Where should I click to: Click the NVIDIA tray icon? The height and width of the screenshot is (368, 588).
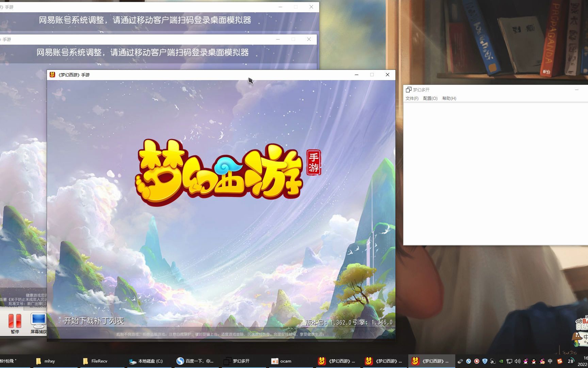pyautogui.click(x=501, y=361)
